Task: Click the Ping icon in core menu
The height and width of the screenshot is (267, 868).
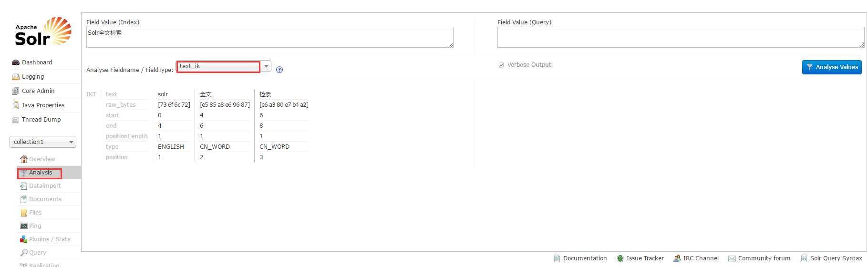Action: (x=24, y=226)
